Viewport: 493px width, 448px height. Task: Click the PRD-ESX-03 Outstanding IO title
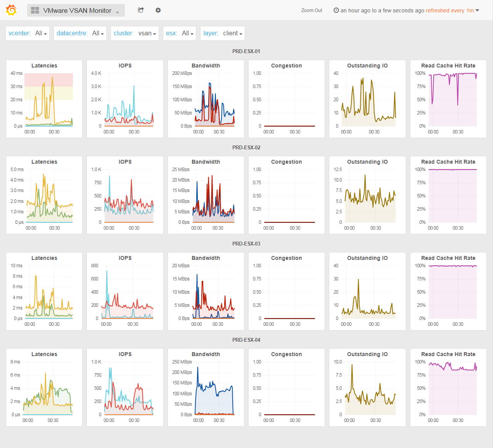[x=367, y=258]
